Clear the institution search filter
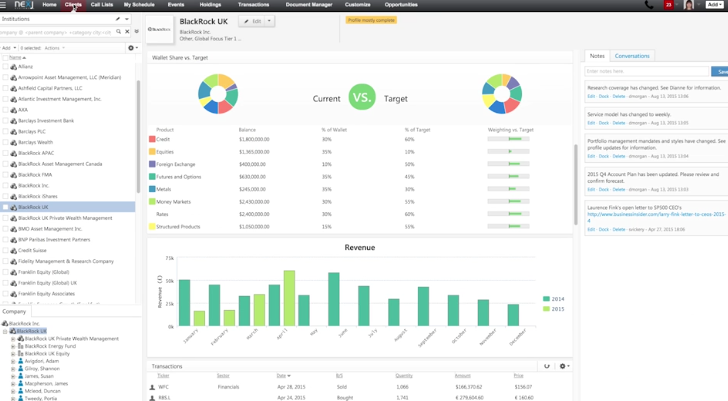 [127, 32]
